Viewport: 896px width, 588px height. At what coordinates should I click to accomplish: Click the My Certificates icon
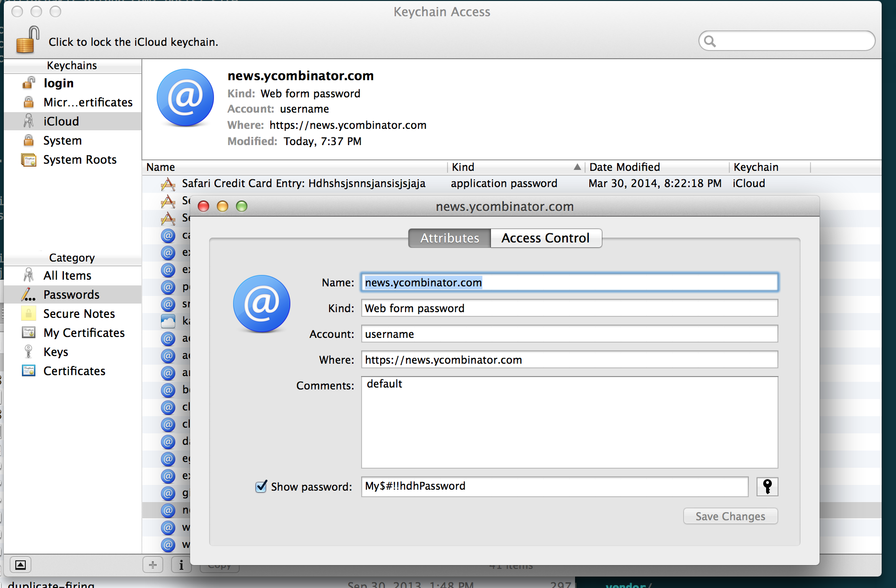[29, 333]
